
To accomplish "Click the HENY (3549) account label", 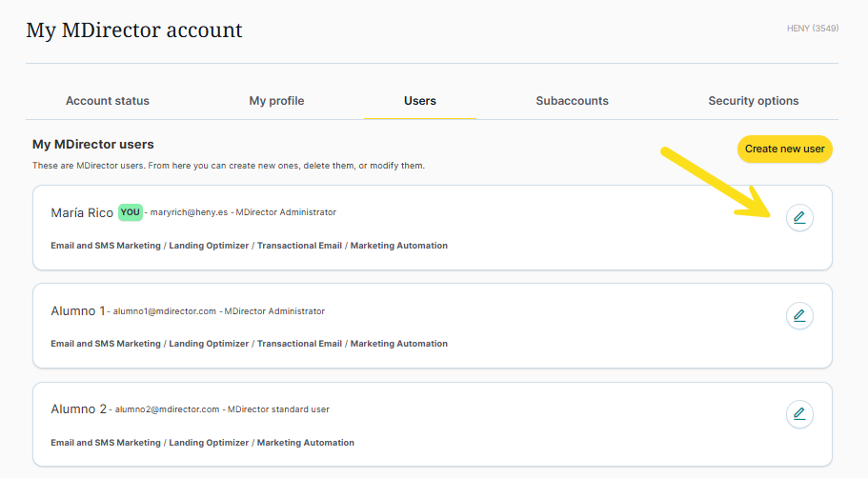I will click(x=812, y=29).
